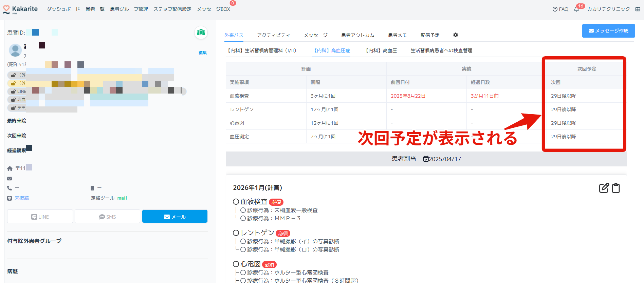Click the 編集 link in patient panel

click(202, 53)
